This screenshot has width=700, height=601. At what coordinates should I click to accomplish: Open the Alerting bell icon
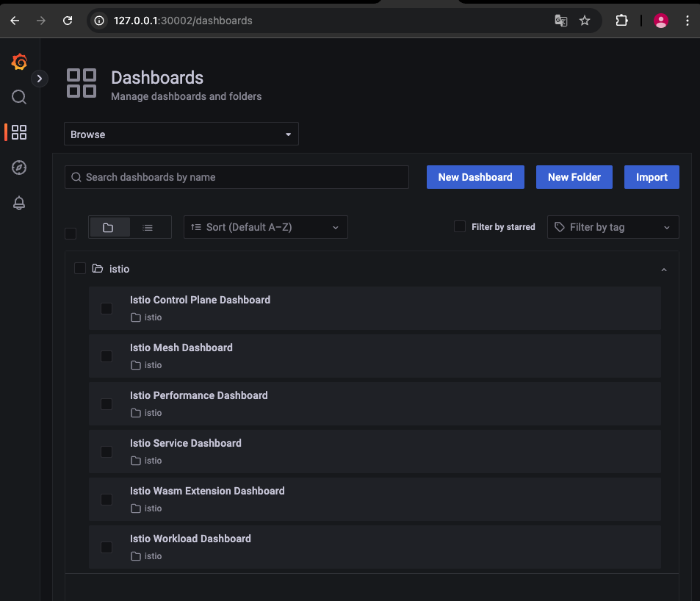(19, 203)
